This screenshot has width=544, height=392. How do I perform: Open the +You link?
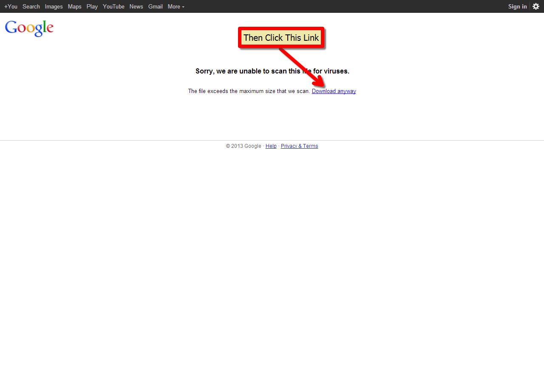[x=11, y=6]
